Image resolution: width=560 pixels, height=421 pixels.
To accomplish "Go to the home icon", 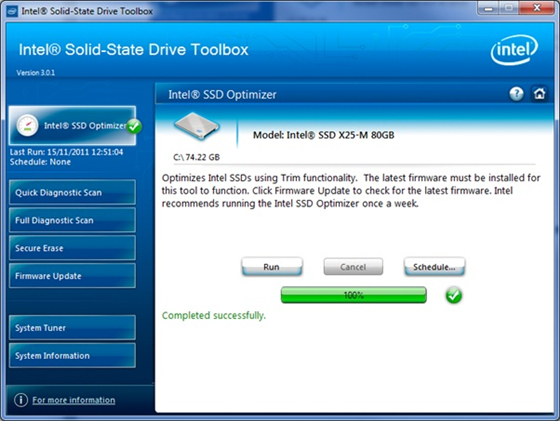I will [539, 94].
